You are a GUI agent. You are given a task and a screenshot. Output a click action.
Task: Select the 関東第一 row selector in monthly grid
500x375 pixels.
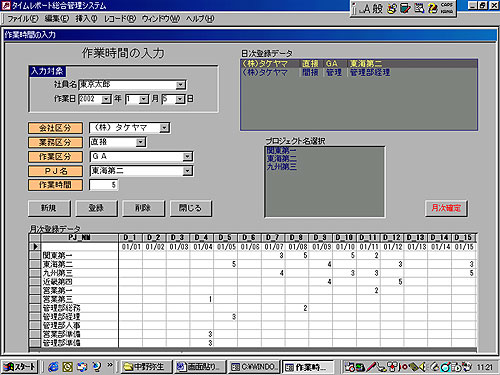pos(35,255)
